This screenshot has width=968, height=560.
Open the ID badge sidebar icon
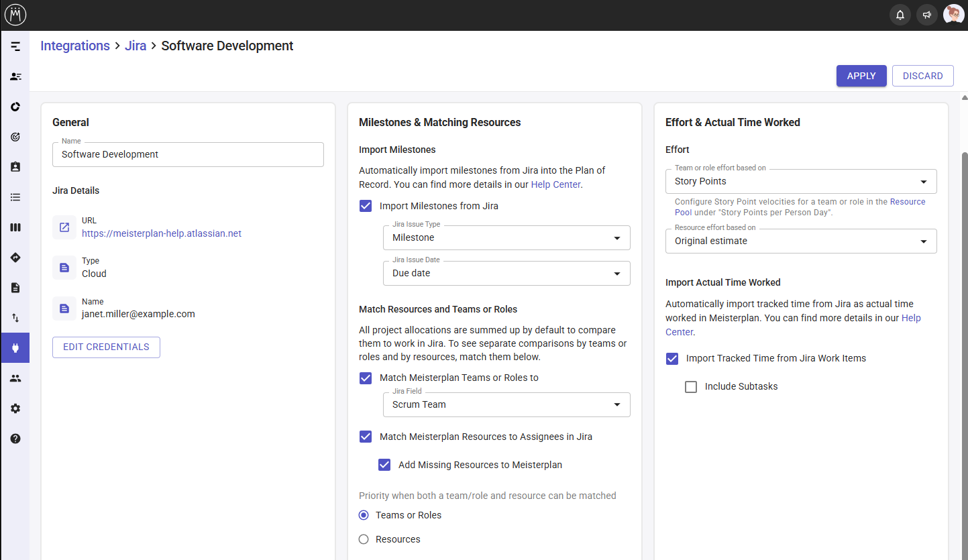point(15,167)
